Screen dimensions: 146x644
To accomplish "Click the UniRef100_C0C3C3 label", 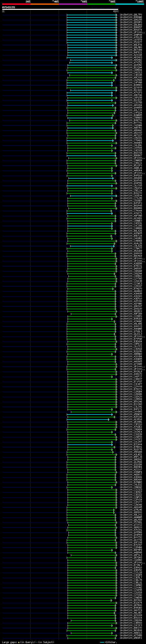I will [131, 625].
